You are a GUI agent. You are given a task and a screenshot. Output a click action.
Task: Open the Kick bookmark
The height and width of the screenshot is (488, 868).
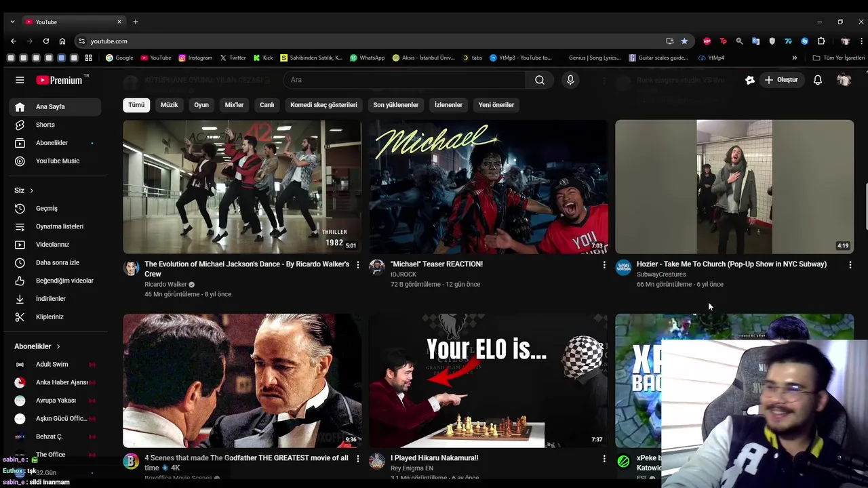(x=263, y=58)
